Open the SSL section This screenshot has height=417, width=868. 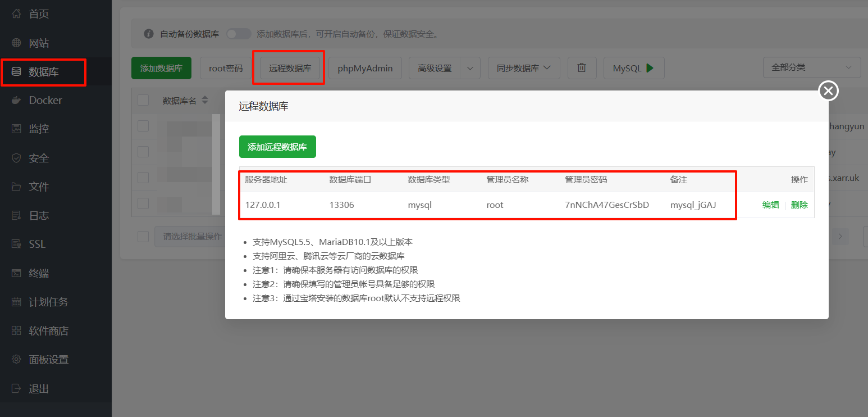[36, 243]
